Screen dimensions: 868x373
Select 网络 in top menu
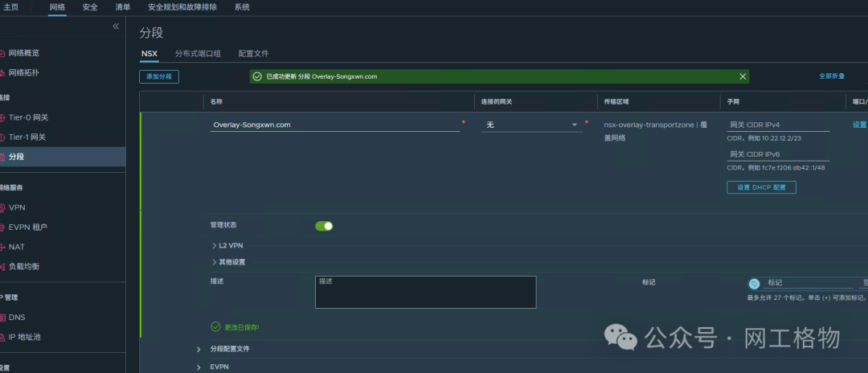57,7
